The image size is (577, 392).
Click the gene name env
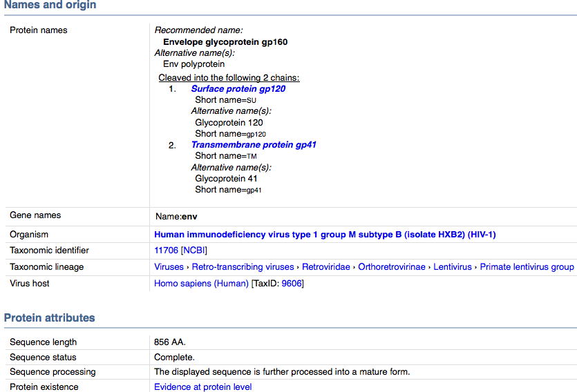(x=189, y=216)
